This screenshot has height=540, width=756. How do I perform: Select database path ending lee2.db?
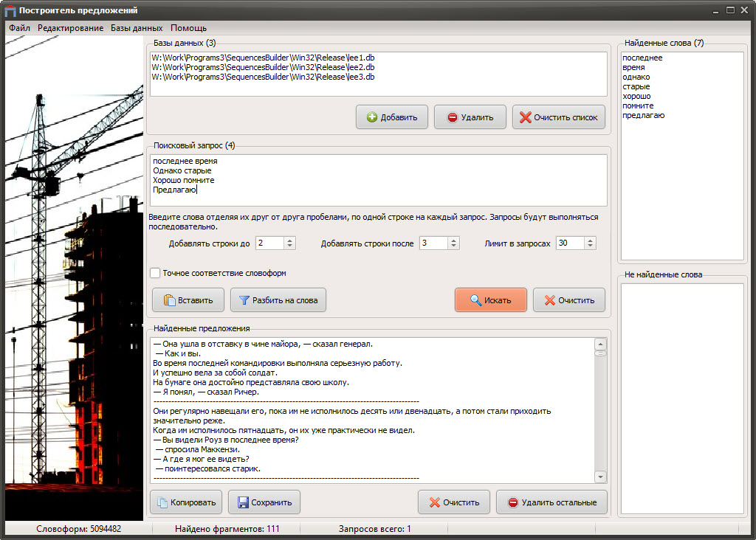[264, 67]
